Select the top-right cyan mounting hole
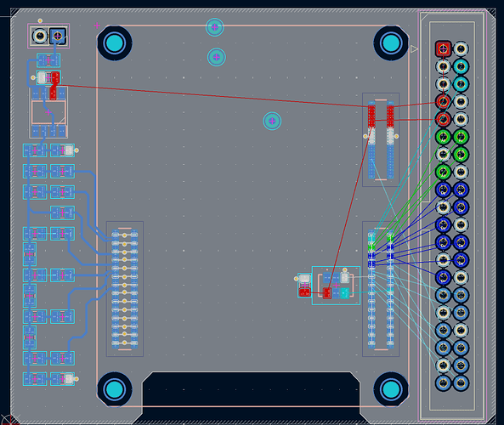 [391, 43]
